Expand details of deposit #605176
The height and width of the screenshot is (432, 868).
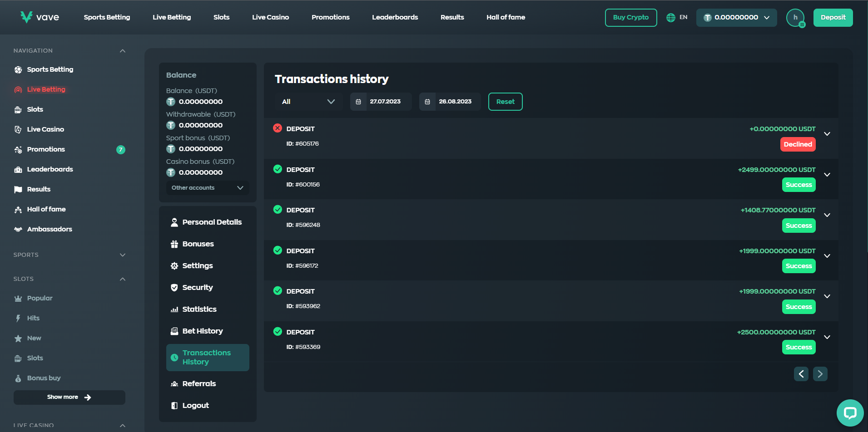point(827,134)
